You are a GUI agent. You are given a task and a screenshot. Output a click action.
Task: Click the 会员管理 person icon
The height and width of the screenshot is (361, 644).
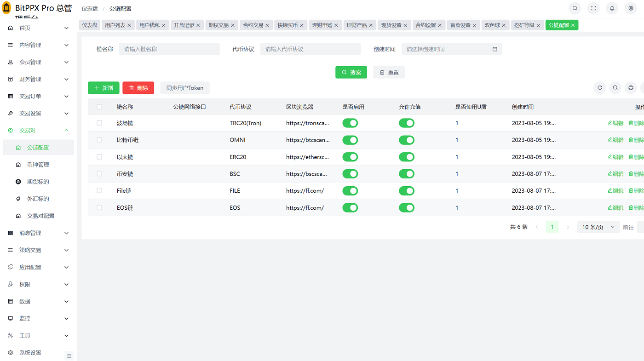click(11, 62)
